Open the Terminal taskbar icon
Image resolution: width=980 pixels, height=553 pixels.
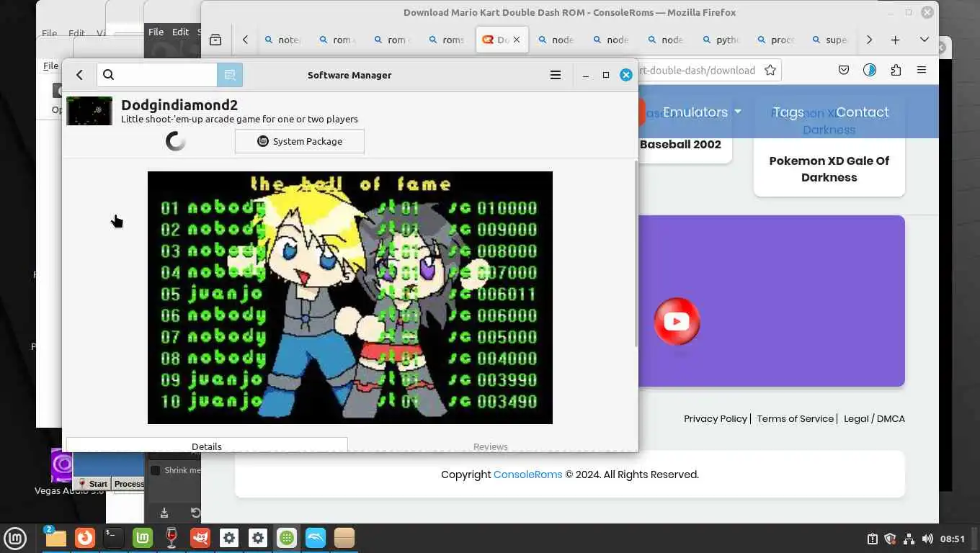point(114,538)
